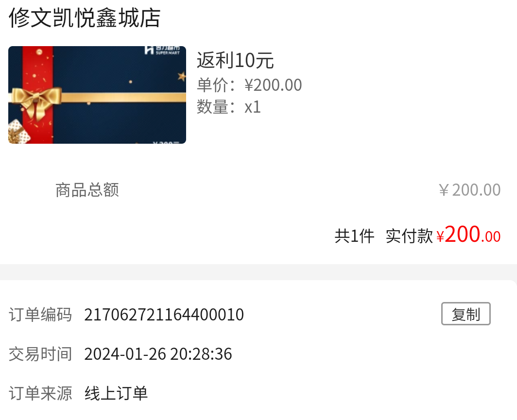Tap the unit price ¥200.00 text
517x420 pixels.
[x=273, y=85]
